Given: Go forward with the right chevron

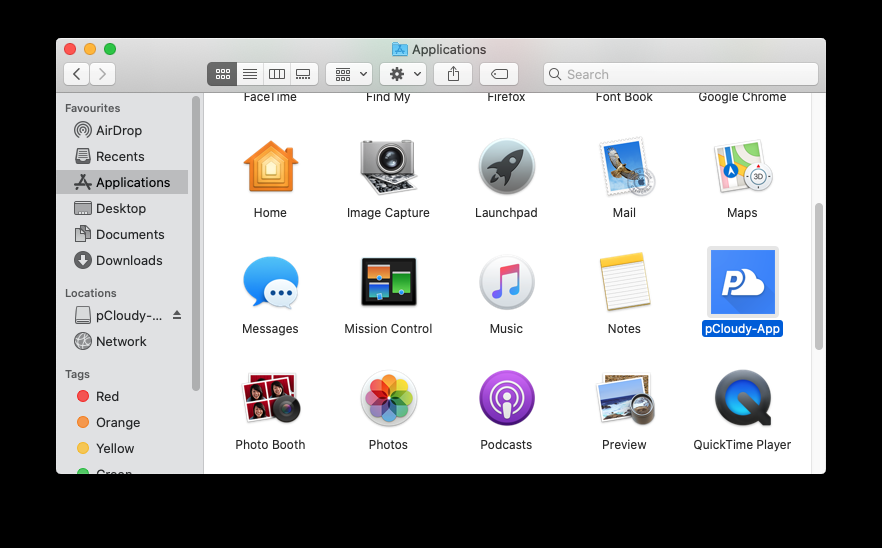Looking at the screenshot, I should pos(102,74).
